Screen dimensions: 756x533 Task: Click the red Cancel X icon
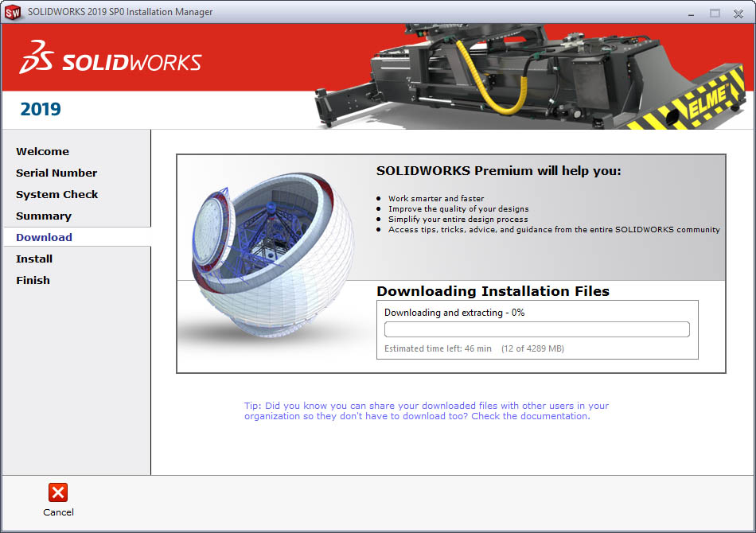click(x=58, y=491)
